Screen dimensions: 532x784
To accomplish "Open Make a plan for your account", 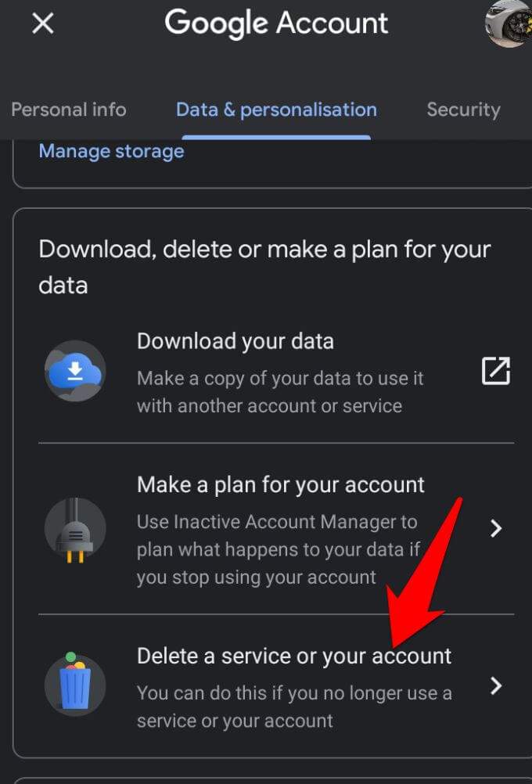I will point(281,484).
